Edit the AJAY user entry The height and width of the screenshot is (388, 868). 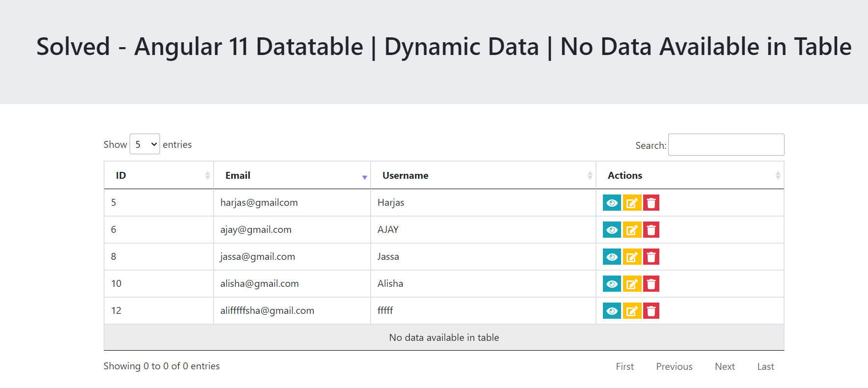pos(632,230)
